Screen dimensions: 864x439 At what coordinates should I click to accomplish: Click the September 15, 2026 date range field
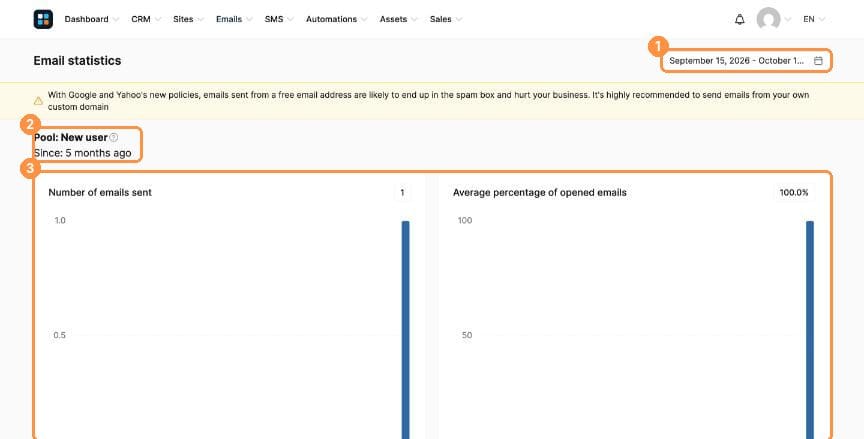pos(746,61)
